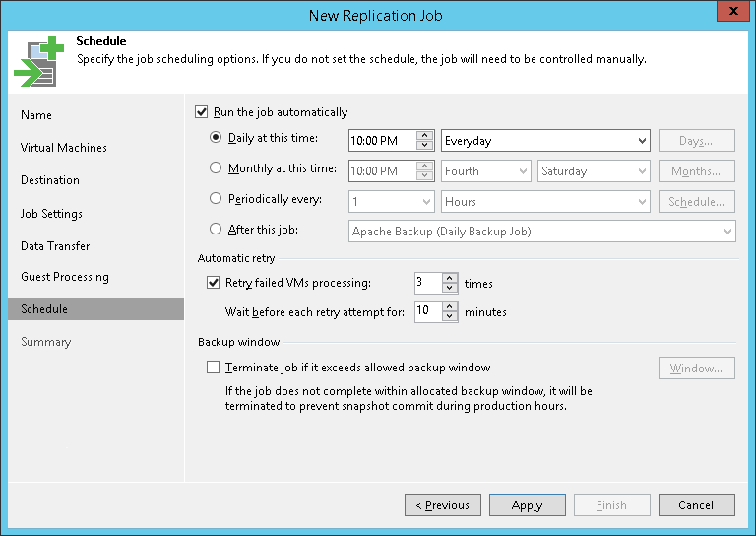The height and width of the screenshot is (536, 756).
Task: Go to the Virtual Machines step
Action: click(x=64, y=148)
